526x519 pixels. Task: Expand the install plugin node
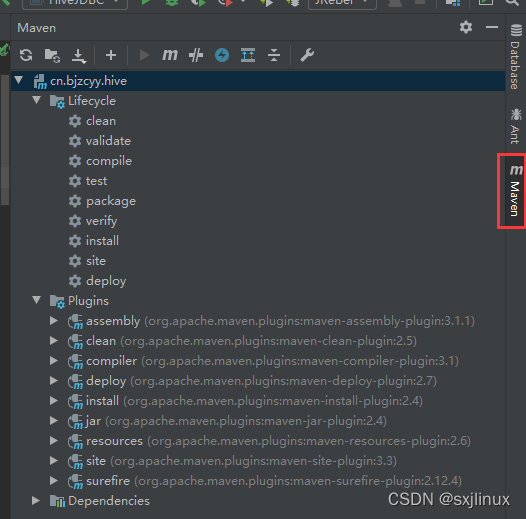pos(54,401)
